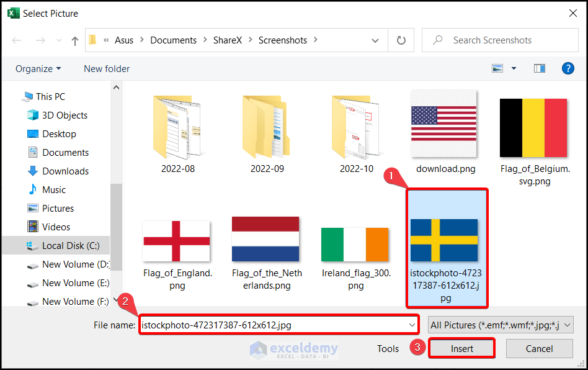Open the Help button
The image size is (588, 370).
[x=568, y=68]
